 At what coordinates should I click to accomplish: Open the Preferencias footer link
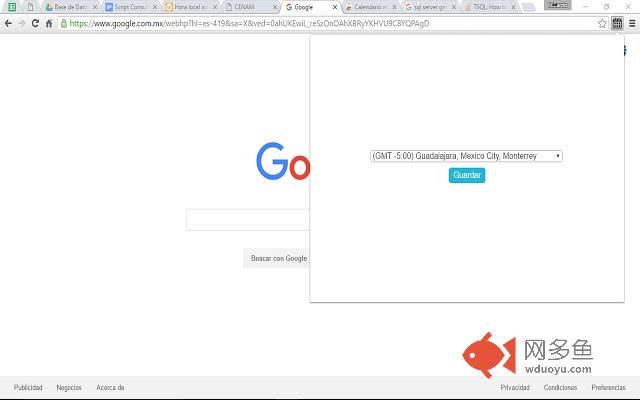pos(608,387)
